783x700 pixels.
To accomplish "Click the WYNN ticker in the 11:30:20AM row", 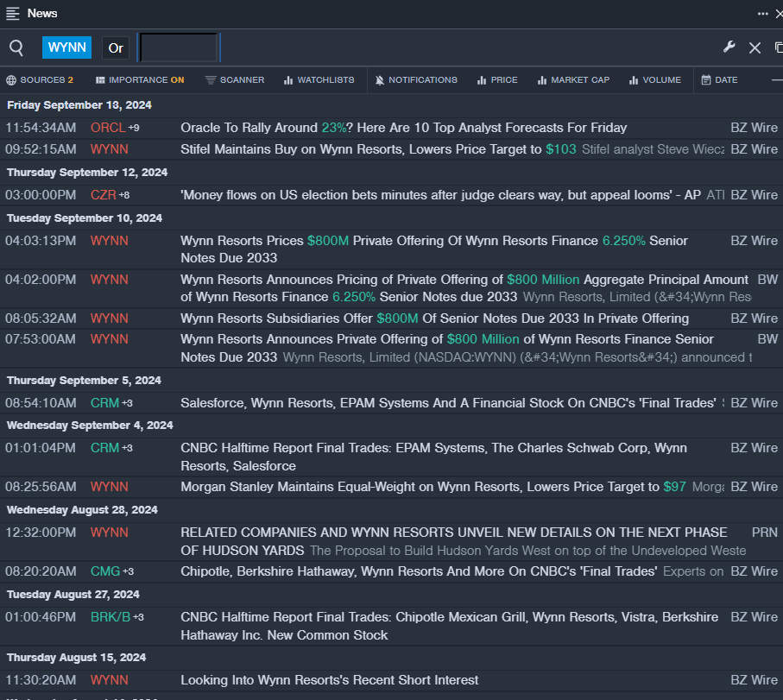I will (110, 680).
